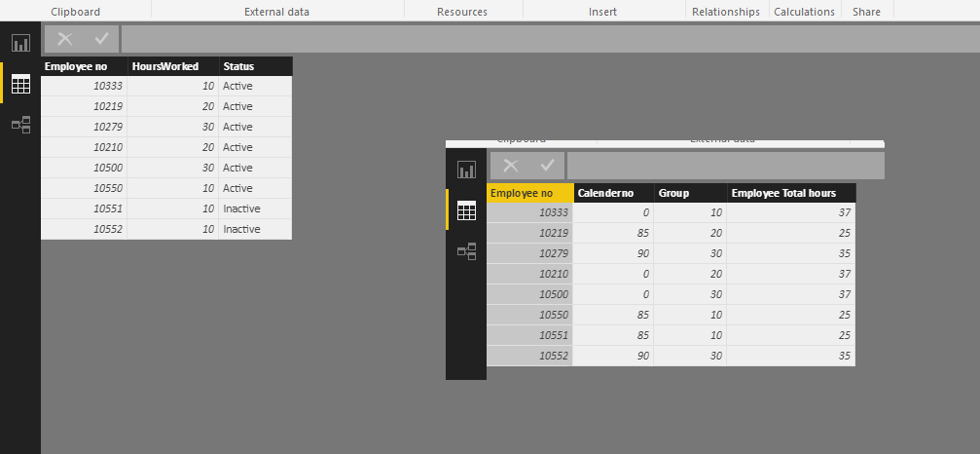The image size is (980, 454).
Task: Select Group column header
Action: tap(691, 193)
